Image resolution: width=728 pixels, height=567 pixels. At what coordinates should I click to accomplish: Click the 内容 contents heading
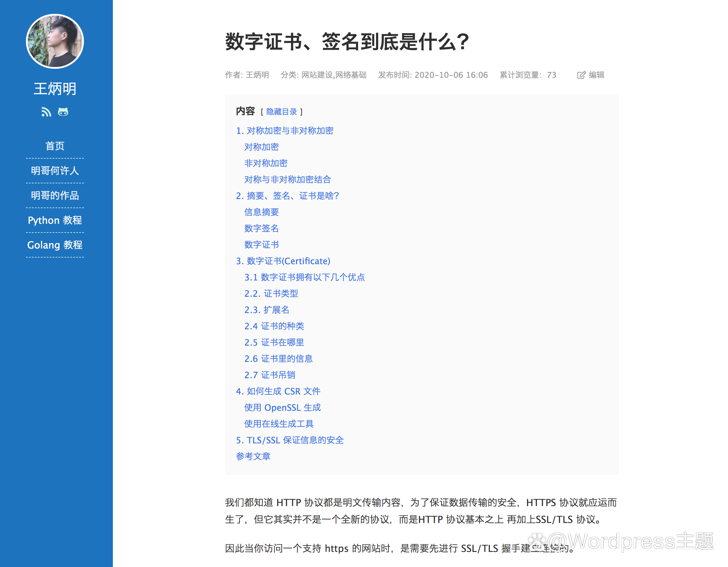[x=245, y=111]
